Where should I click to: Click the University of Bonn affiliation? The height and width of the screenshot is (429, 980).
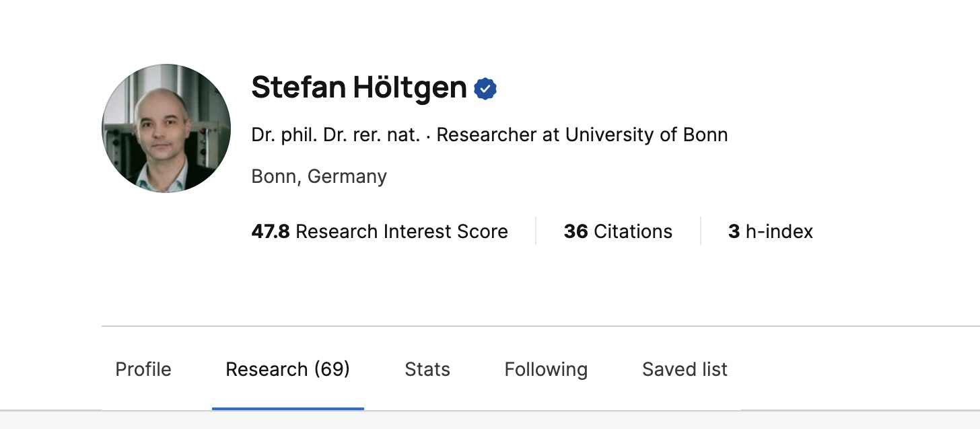point(646,134)
